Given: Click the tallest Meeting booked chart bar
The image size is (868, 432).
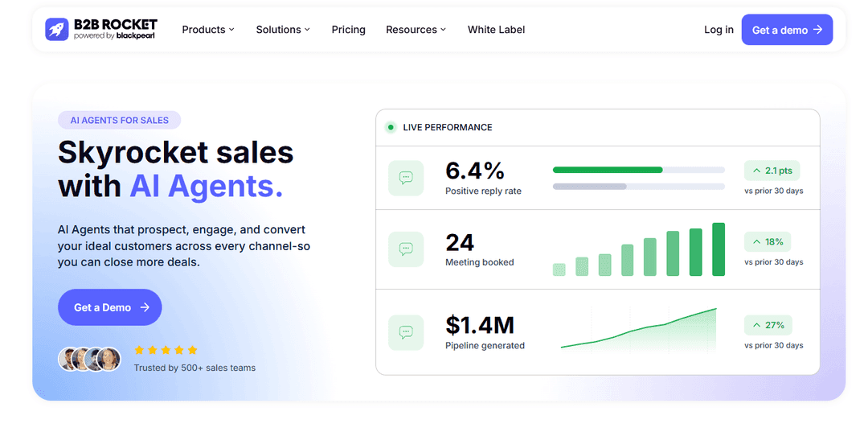Looking at the screenshot, I should click(718, 249).
